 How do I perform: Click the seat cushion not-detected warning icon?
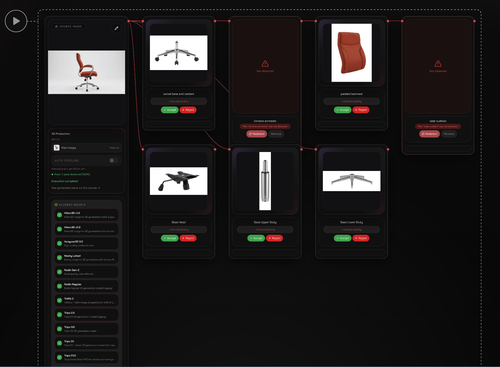pyautogui.click(x=438, y=63)
